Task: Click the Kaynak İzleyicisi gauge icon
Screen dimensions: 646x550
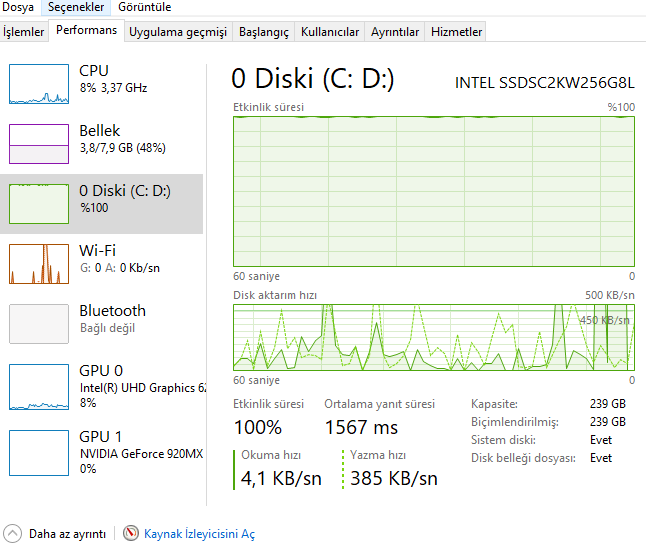Action: pyautogui.click(x=131, y=534)
